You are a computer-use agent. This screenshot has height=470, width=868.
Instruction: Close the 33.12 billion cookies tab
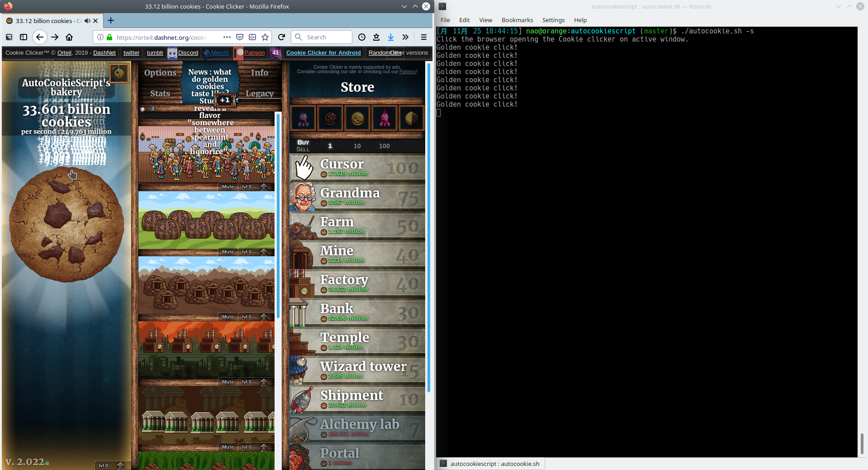[x=95, y=21]
